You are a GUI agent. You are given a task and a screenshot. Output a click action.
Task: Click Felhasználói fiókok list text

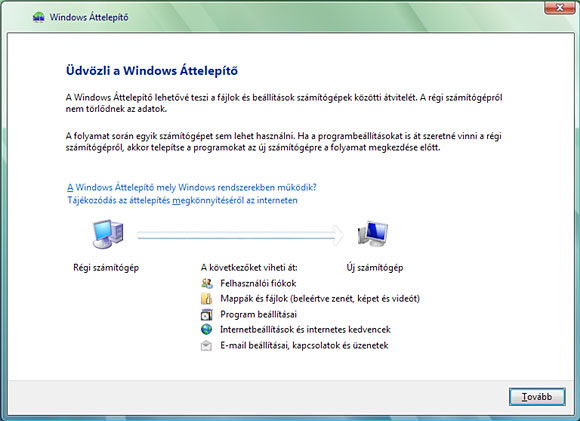point(258,283)
